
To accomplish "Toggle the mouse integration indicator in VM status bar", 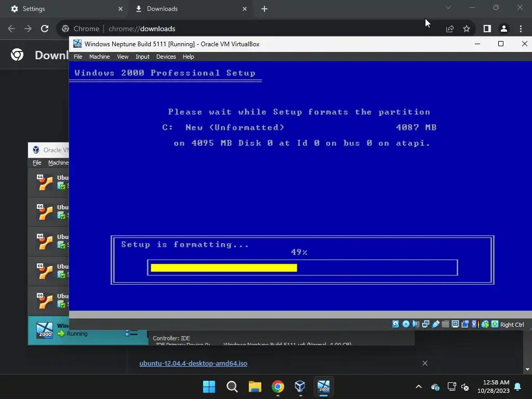I will tap(485, 324).
